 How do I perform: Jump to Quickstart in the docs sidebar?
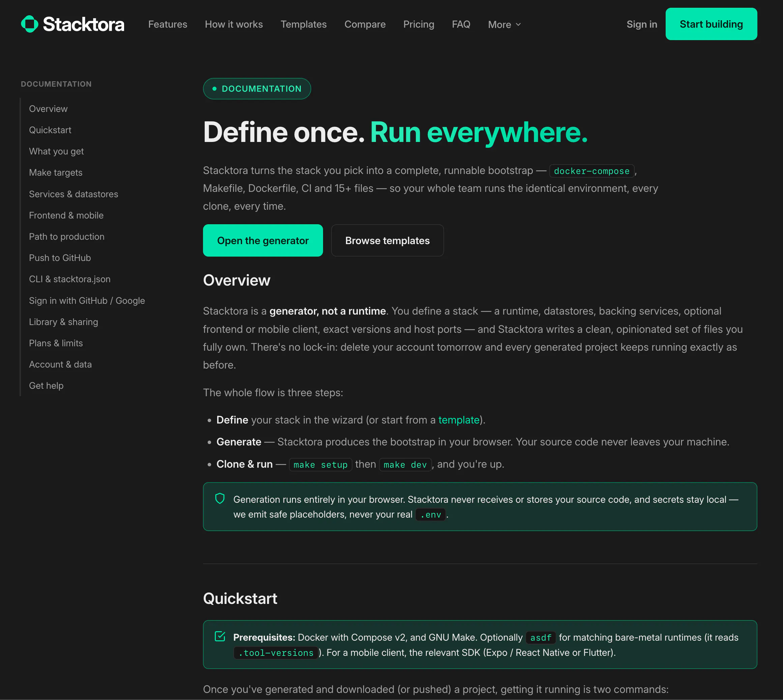coord(50,130)
